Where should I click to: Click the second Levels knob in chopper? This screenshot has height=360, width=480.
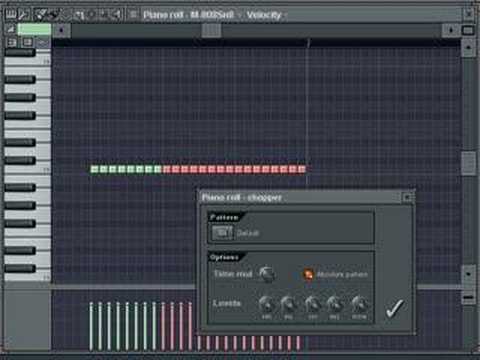289,303
